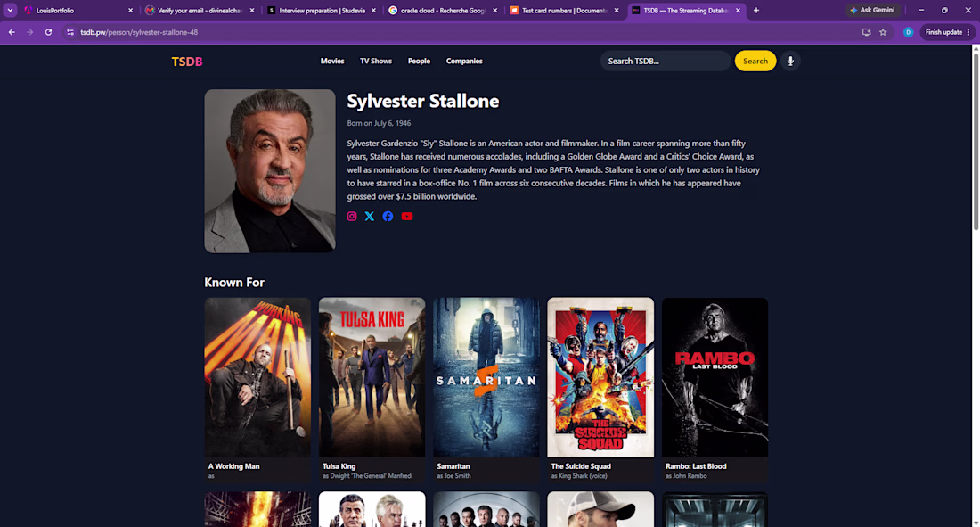The image size is (980, 527).
Task: Click 'as Dwight 'The General' Manfredi' text
Action: (367, 476)
